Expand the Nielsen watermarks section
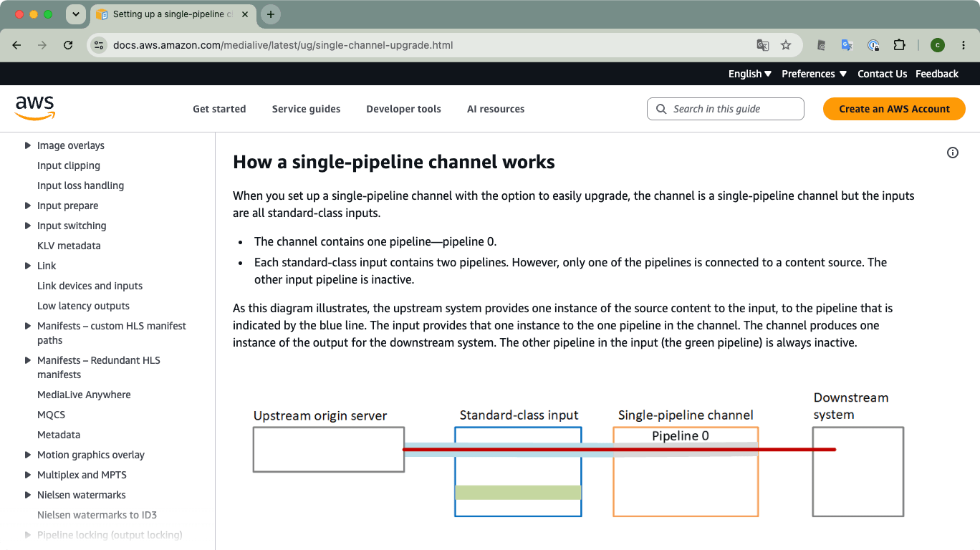The image size is (980, 550). coord(28,495)
